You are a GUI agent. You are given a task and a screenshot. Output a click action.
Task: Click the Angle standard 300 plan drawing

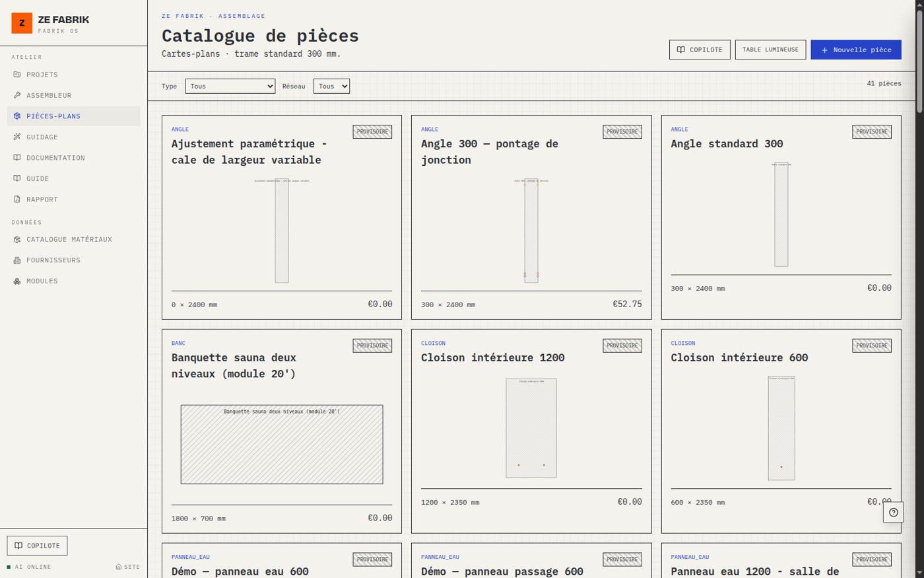coord(781,214)
